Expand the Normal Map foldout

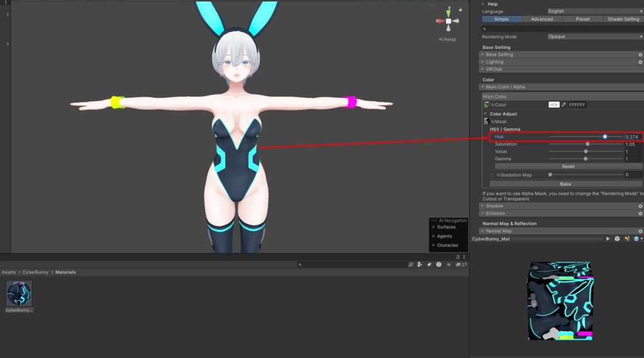(x=482, y=231)
